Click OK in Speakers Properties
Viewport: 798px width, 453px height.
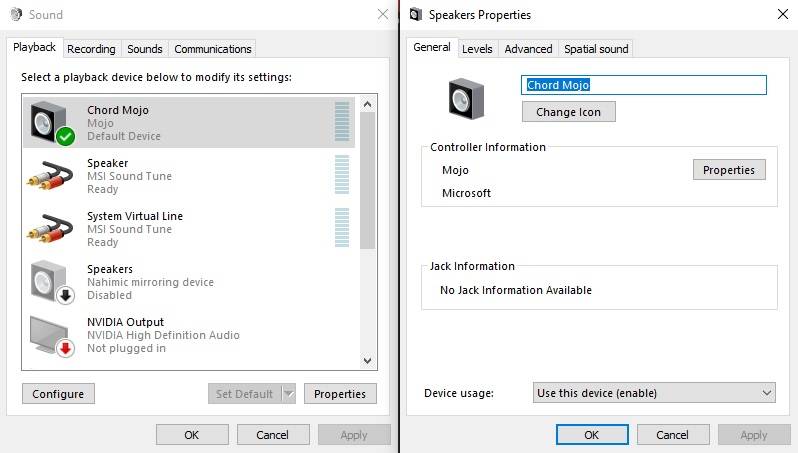pyautogui.click(x=592, y=435)
